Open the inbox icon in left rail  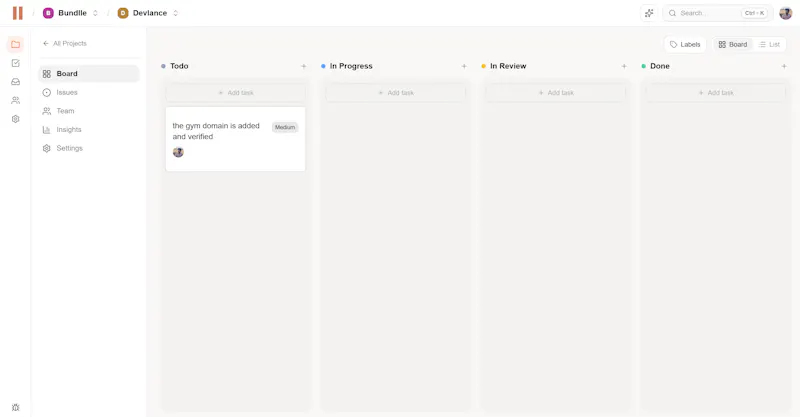pyautogui.click(x=15, y=82)
